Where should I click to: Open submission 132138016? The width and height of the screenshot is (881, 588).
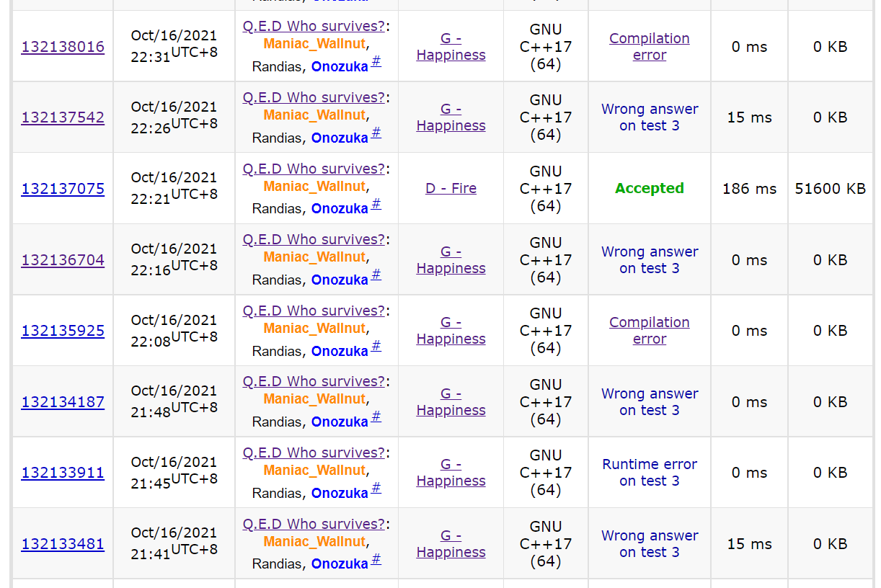[x=63, y=47]
